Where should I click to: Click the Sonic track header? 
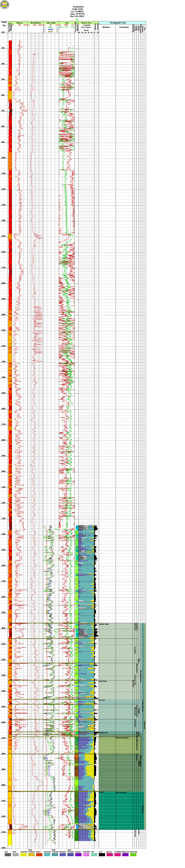(67, 23)
